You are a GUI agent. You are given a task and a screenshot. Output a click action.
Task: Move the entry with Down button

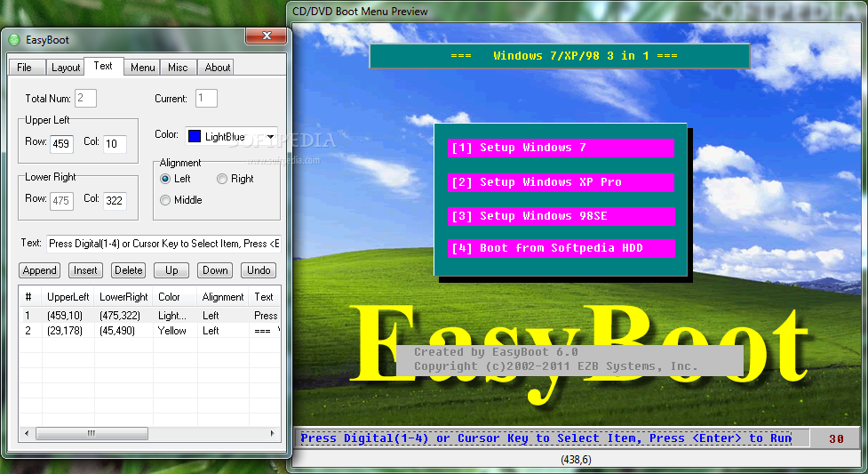coord(215,270)
